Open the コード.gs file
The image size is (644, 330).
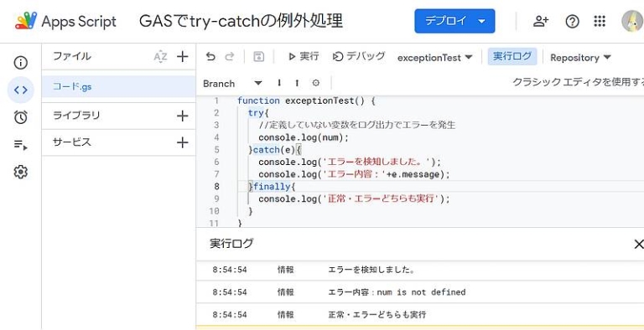pyautogui.click(x=119, y=86)
